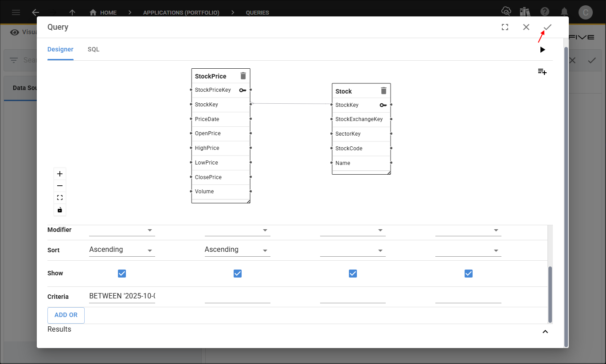The height and width of the screenshot is (364, 606).
Task: Click the add table list-plus icon
Action: [542, 71]
